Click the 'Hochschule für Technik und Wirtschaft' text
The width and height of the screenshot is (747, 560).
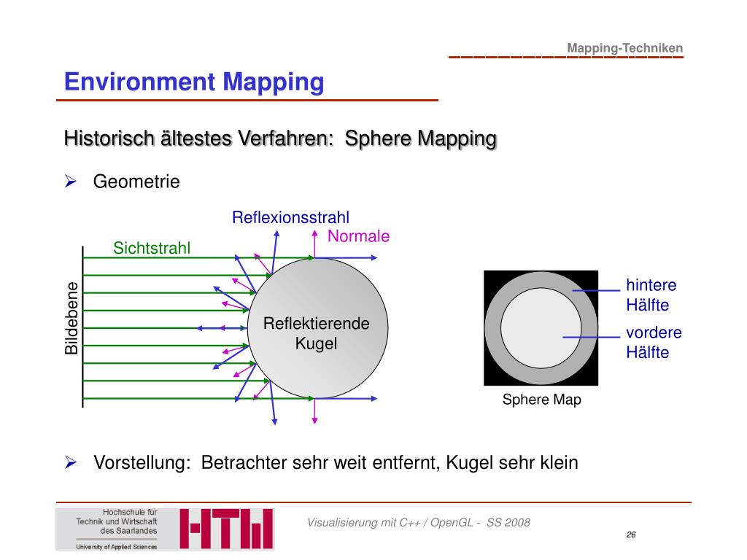[117, 521]
